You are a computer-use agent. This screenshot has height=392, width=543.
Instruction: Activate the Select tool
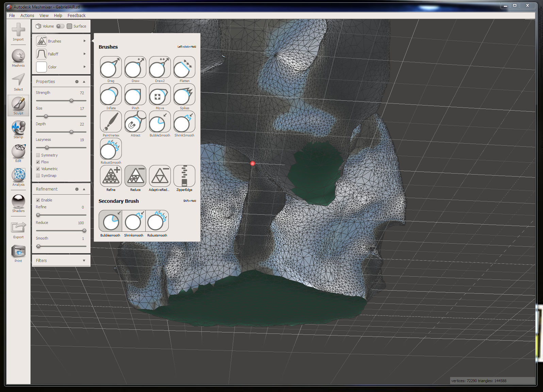click(x=18, y=82)
